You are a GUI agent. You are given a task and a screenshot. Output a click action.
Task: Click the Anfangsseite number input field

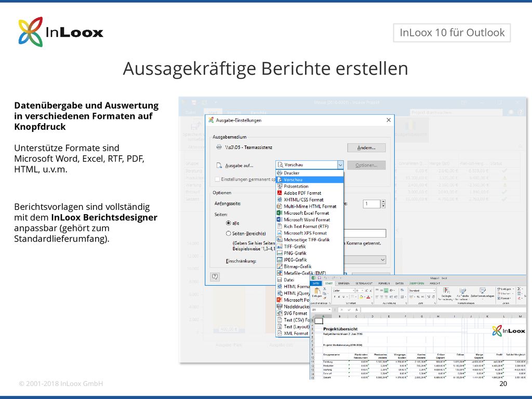pyautogui.click(x=372, y=204)
